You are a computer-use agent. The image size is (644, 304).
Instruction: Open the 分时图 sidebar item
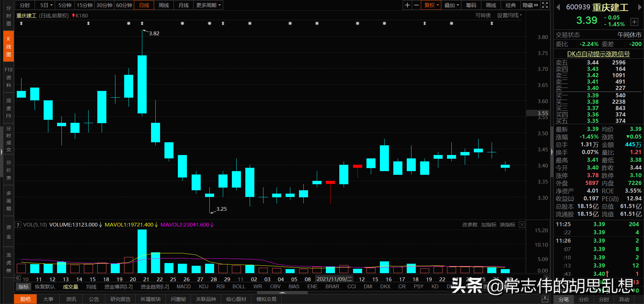coord(9,15)
